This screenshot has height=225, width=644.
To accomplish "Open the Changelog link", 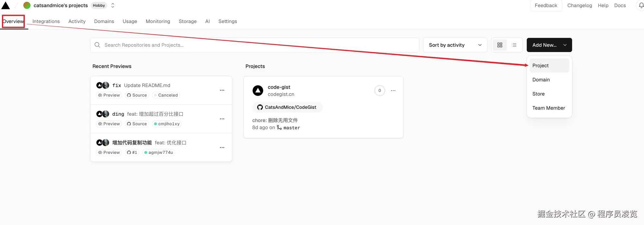I will tap(580, 5).
